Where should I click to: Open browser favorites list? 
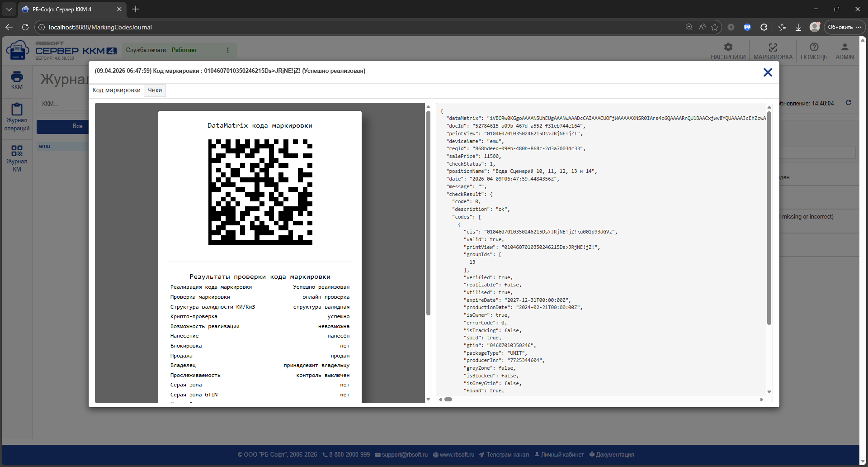click(x=782, y=27)
